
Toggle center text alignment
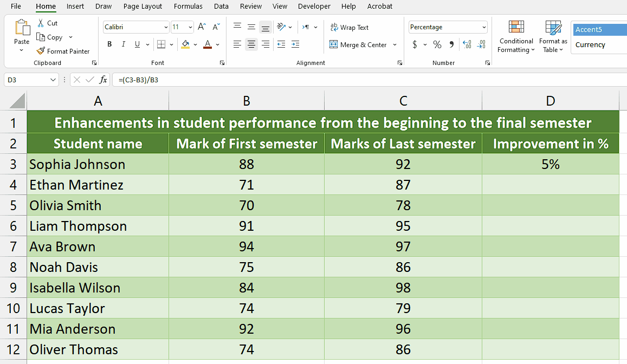[x=251, y=44]
